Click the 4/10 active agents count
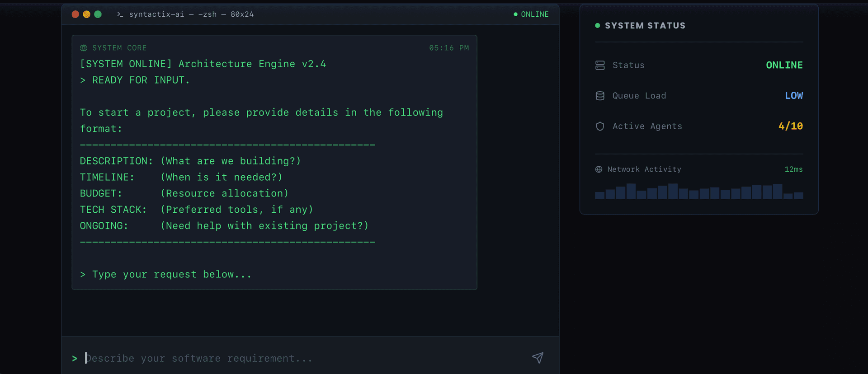 point(790,126)
